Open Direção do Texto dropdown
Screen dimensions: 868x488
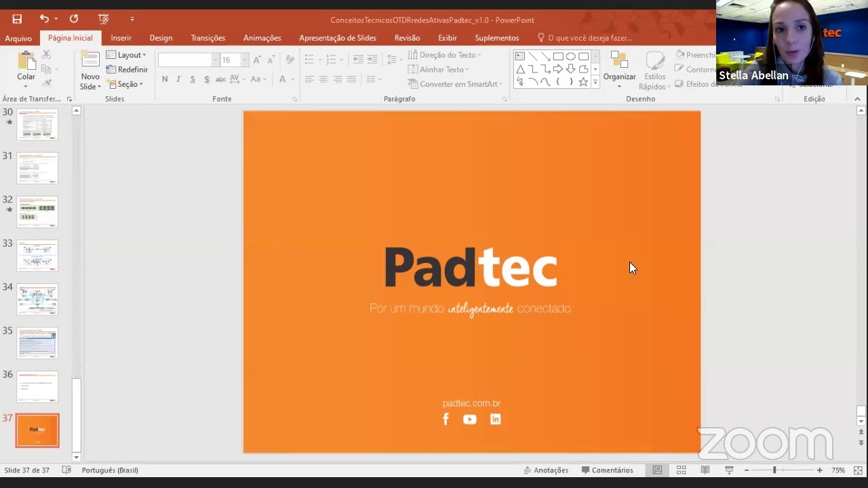tap(444, 55)
